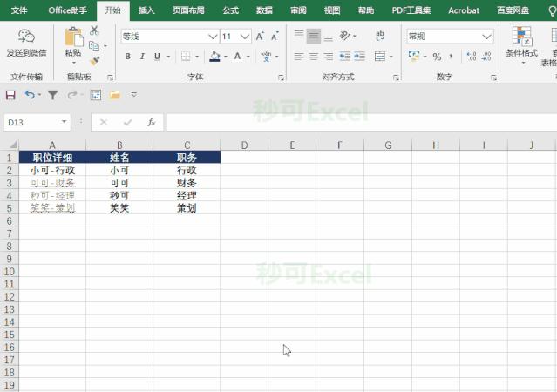Toggle Italic formatting
Image resolution: width=557 pixels, height=392 pixels.
142,57
